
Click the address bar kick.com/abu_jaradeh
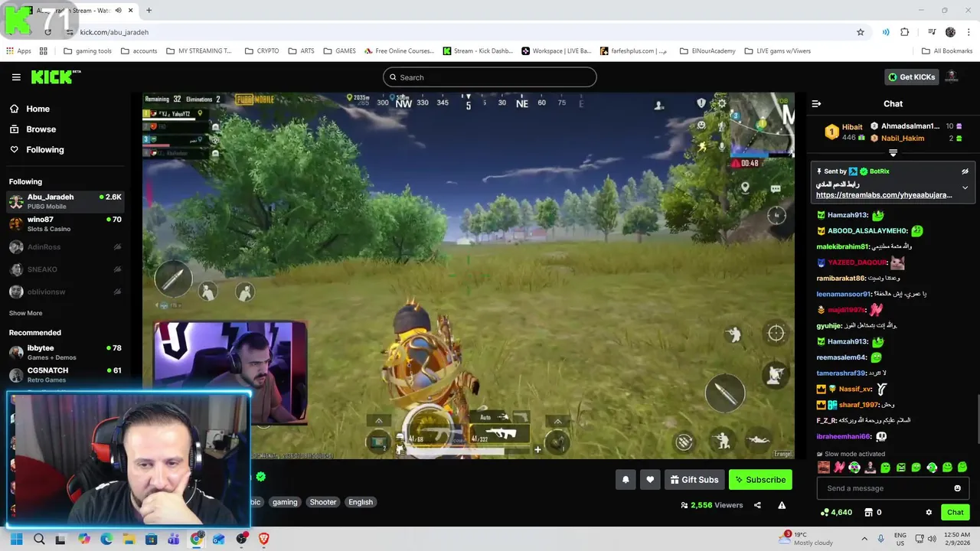point(114,32)
